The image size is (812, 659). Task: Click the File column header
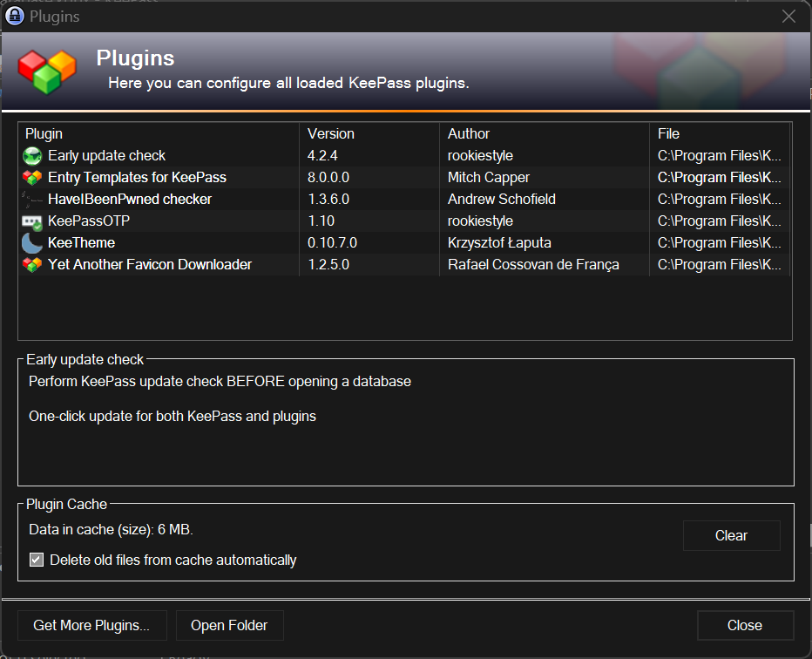click(x=720, y=134)
